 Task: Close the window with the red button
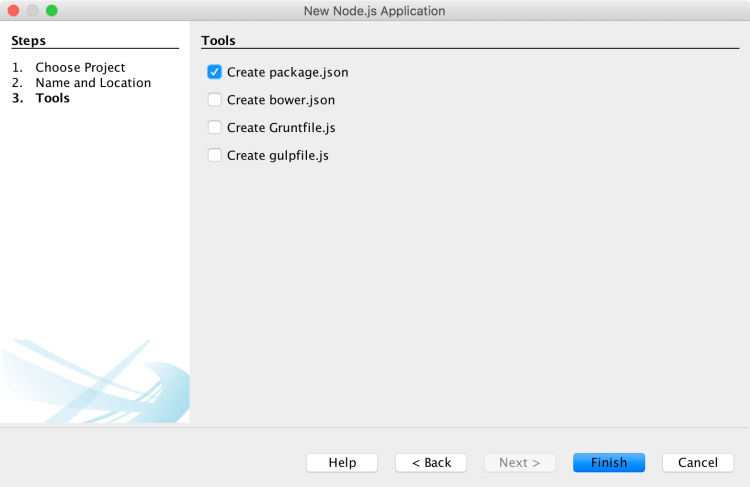(13, 11)
